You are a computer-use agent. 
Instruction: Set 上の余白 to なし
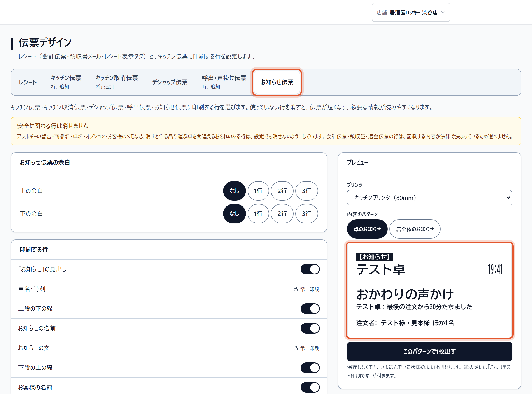pos(234,191)
